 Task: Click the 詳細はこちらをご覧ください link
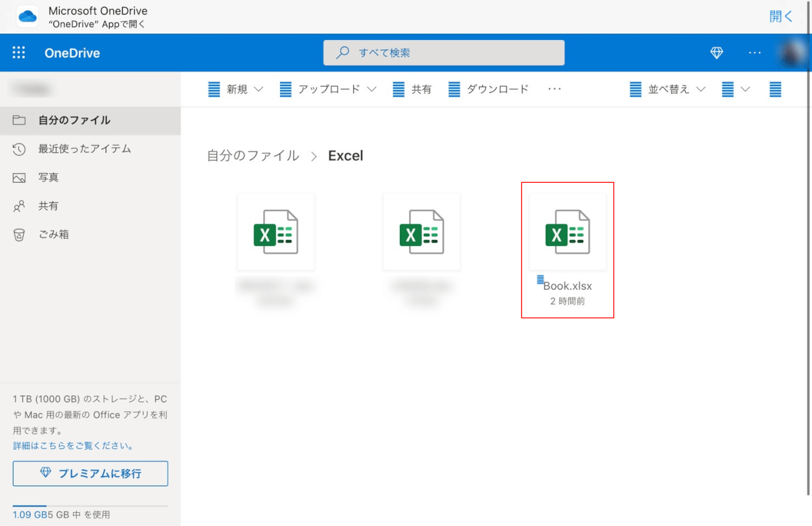74,446
